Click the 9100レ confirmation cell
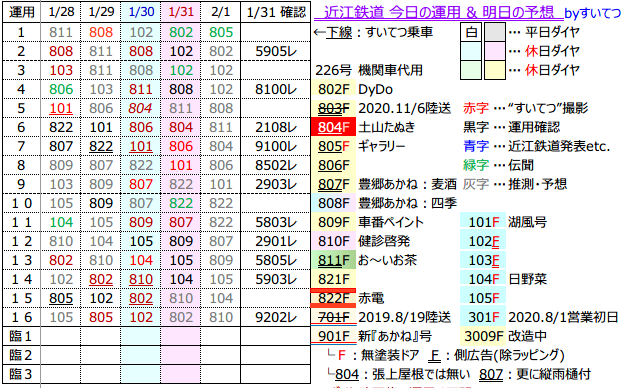The height and width of the screenshot is (388, 630). [x=276, y=146]
